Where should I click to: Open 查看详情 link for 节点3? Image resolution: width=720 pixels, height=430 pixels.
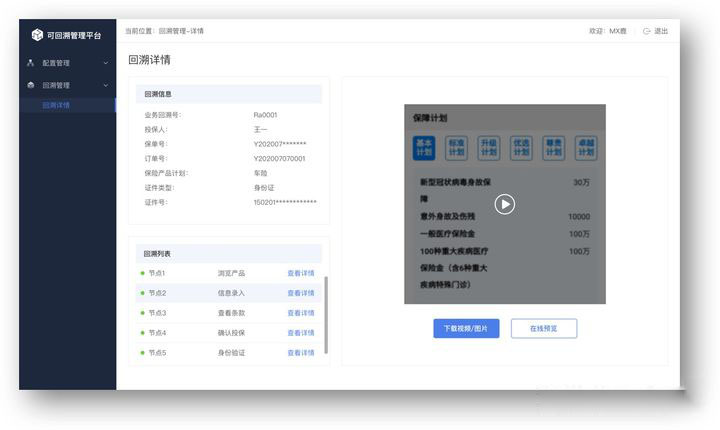pos(300,313)
